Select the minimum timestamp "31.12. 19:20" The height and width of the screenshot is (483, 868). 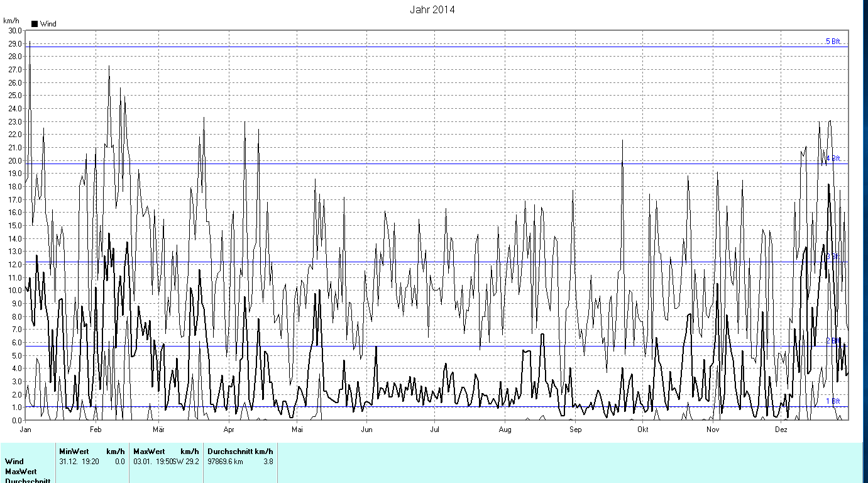coord(79,462)
